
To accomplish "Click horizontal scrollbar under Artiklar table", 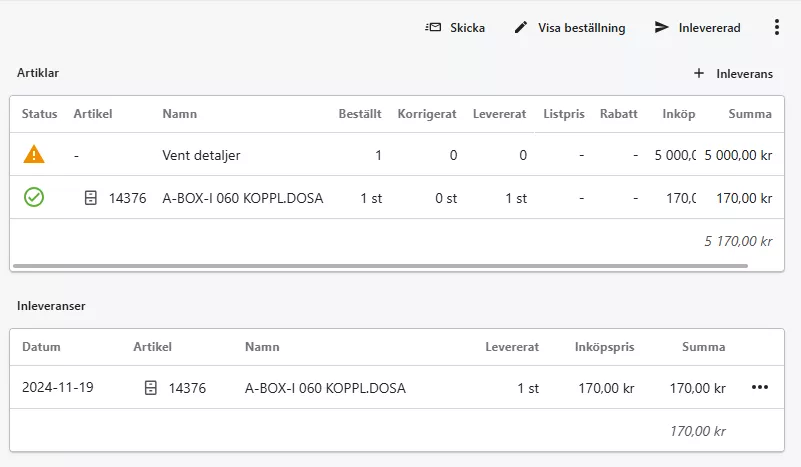I will point(380,266).
